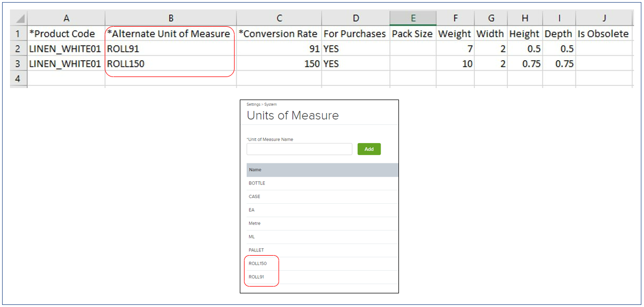Click the '*Alternate Unit of Measure' header cell

coord(171,34)
